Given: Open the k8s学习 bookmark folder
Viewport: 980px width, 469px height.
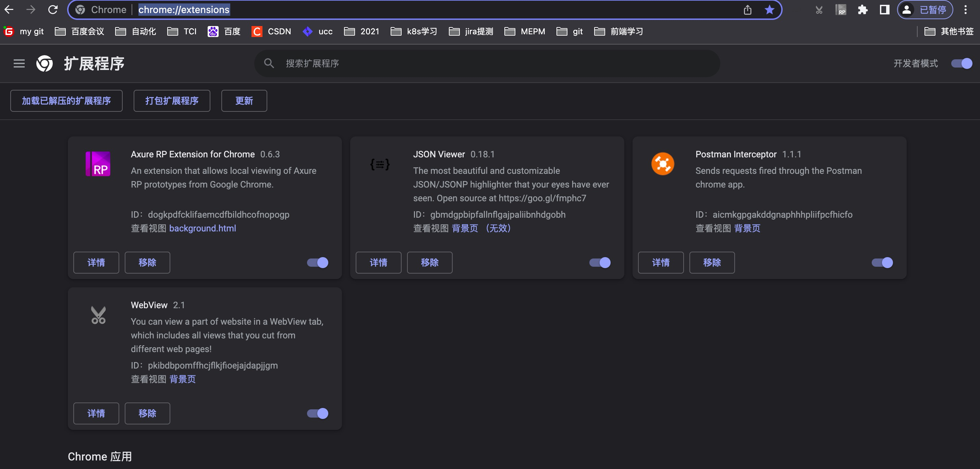Looking at the screenshot, I should (414, 32).
